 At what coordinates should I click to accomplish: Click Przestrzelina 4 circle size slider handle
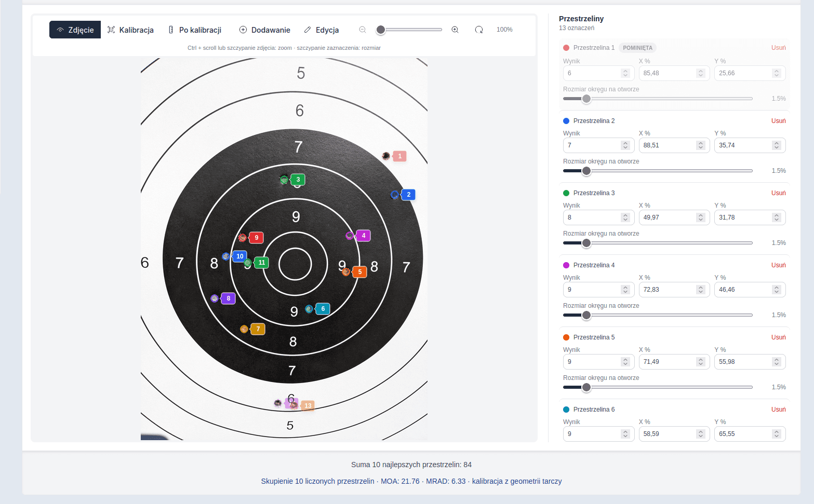point(586,315)
